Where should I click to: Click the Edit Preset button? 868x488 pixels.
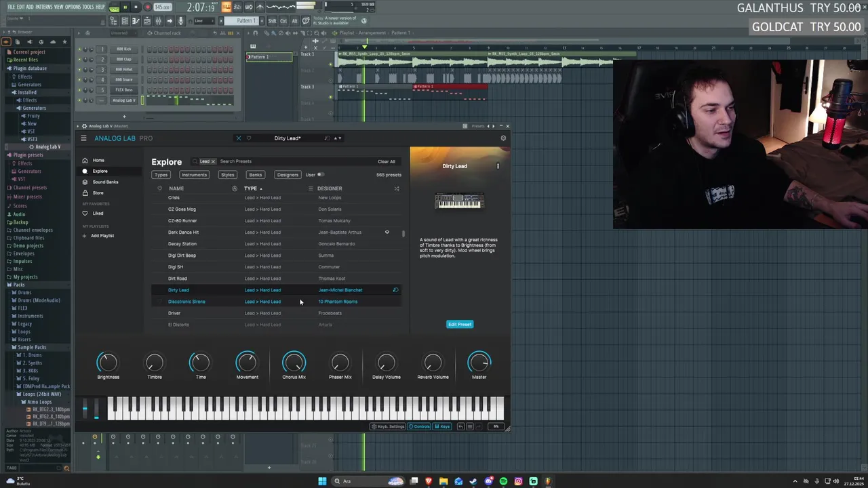point(460,324)
